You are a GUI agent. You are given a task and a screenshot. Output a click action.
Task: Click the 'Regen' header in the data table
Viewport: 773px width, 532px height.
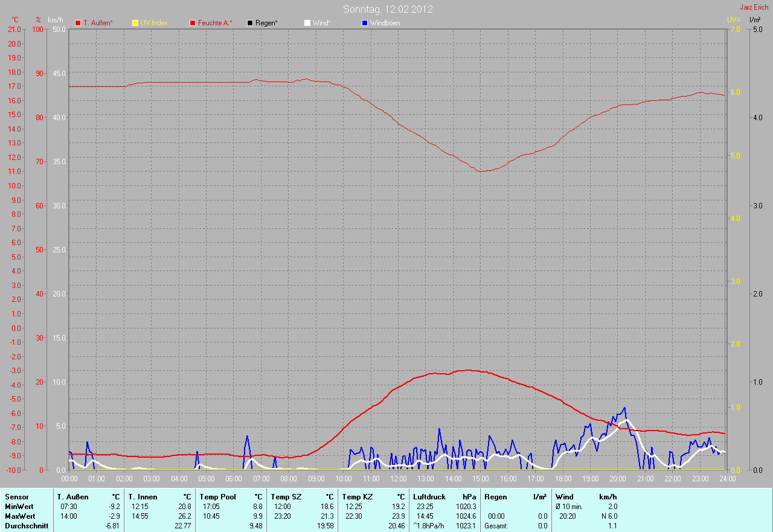coord(495,497)
